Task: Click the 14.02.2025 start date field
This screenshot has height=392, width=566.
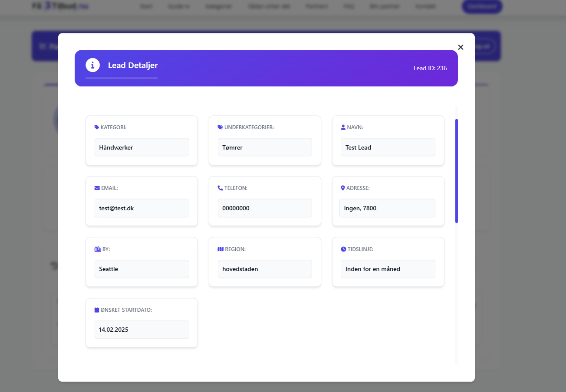Action: pyautogui.click(x=141, y=330)
